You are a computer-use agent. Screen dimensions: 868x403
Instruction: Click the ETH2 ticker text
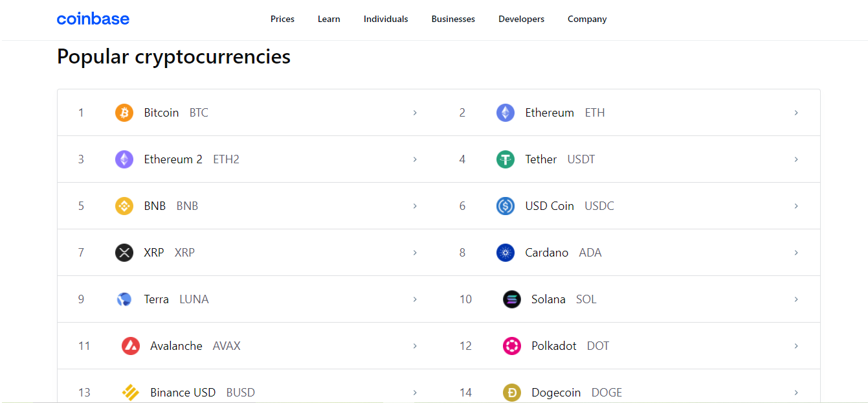pos(226,159)
